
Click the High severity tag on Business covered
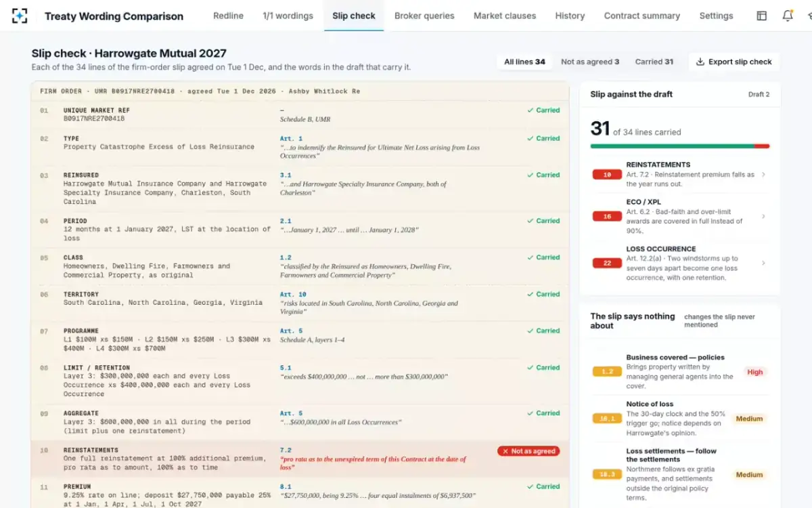point(755,372)
